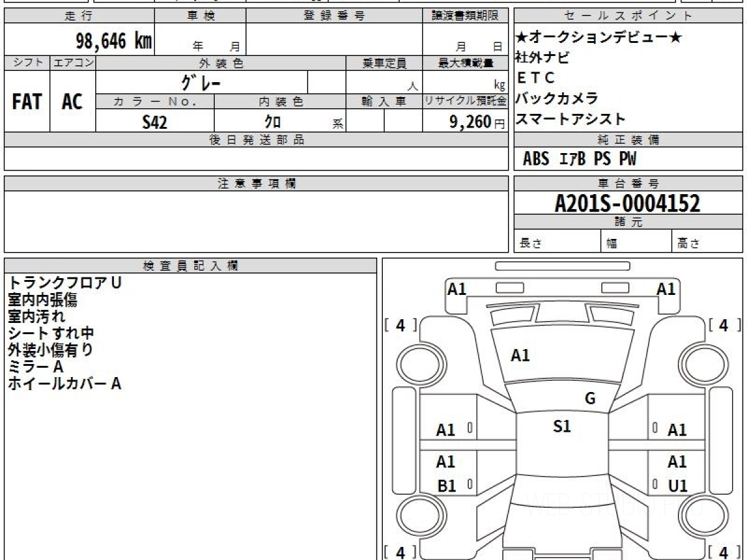
Task: Select the バックカメラ sales point
Action: pyautogui.click(x=557, y=98)
